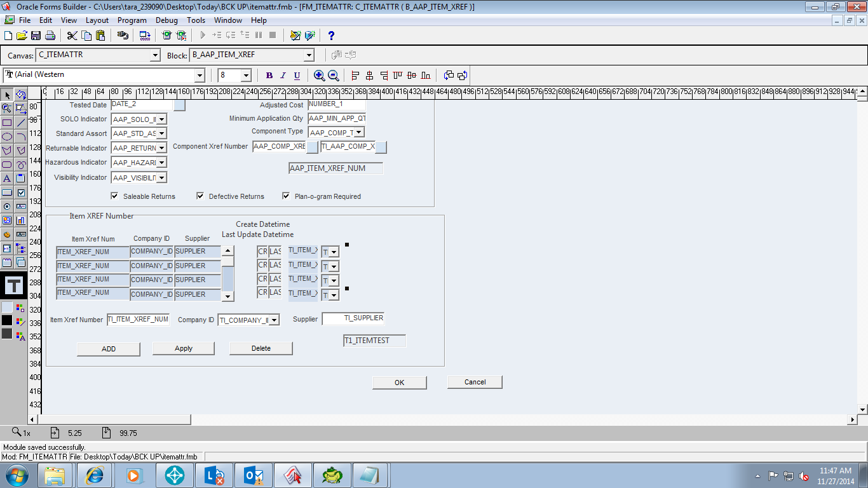Toggle italic formatting

pos(283,76)
